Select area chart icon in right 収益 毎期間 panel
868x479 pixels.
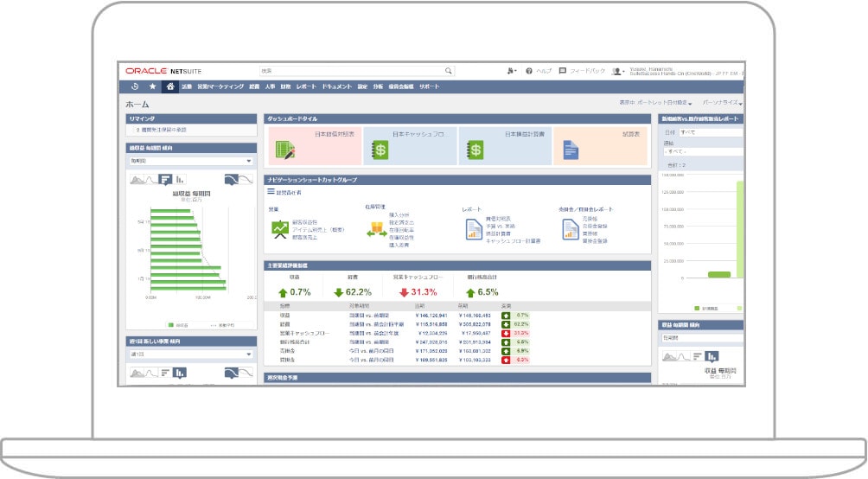click(x=669, y=356)
